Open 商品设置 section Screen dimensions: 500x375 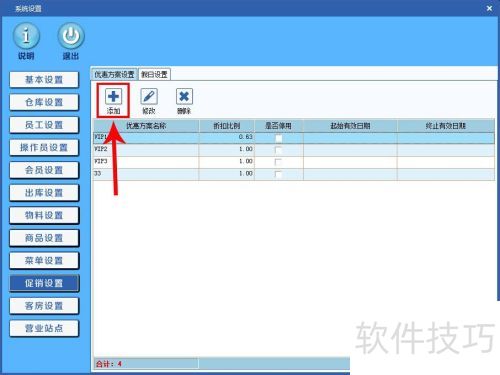pyautogui.click(x=44, y=238)
